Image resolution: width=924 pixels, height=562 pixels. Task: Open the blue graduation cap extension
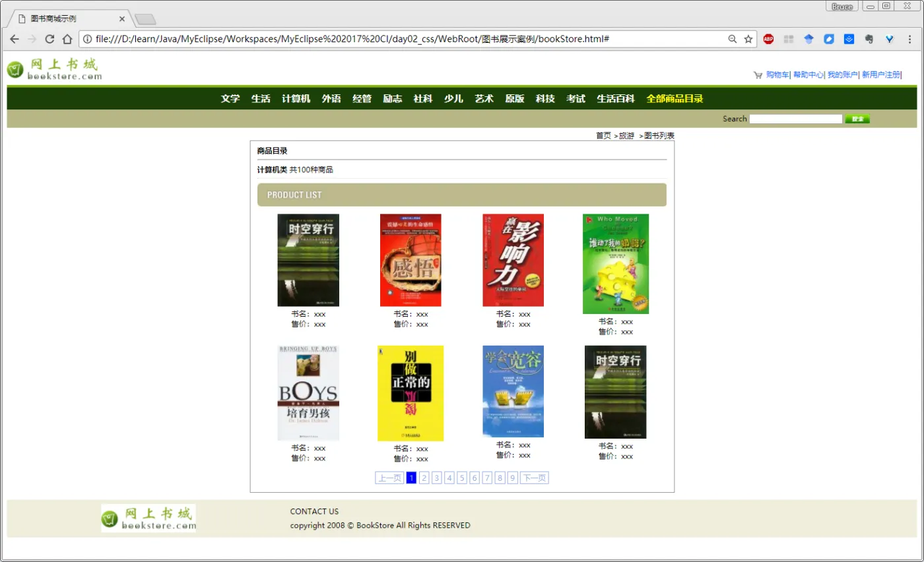click(808, 39)
